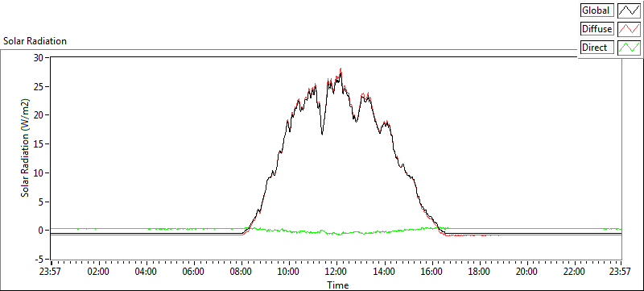Select the Direct legend label
The height and width of the screenshot is (291, 644).
click(597, 48)
